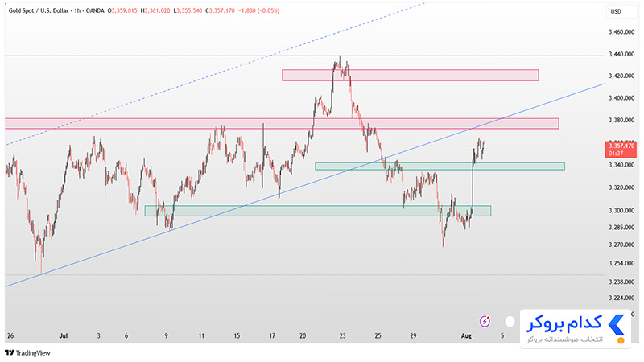Image resolution: width=644 pixels, height=362 pixels.
Task: Click the purple lightning event icon
Action: 485,321
